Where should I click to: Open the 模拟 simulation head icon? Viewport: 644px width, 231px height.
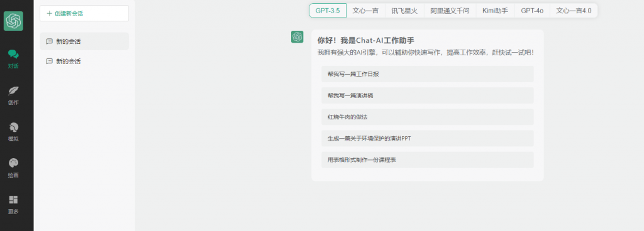coord(14,127)
